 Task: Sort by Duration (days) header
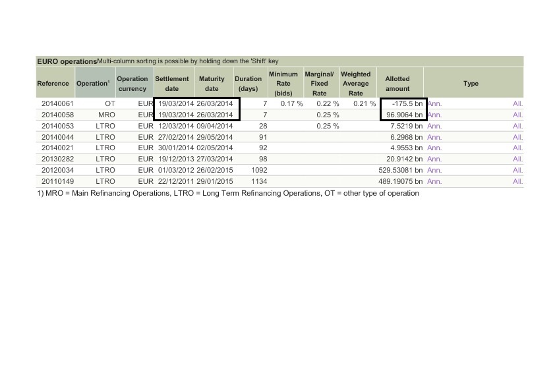(250, 83)
